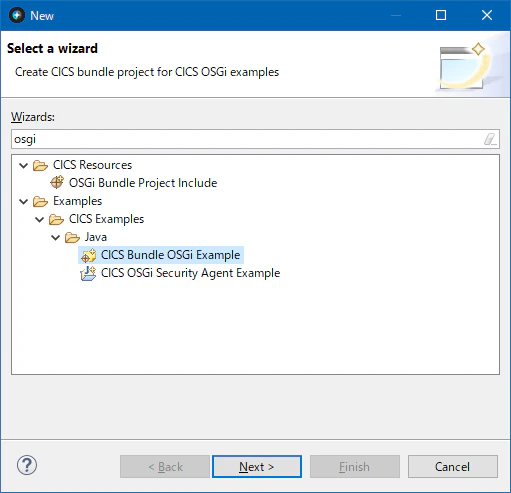Viewport: 511px width, 493px height.
Task: Select OSGi Bundle Project Include entry
Action: point(143,183)
